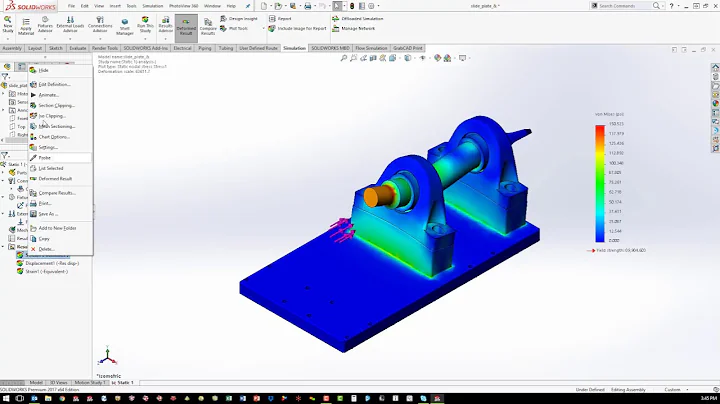Choose List Selected in the context menu

tap(60, 168)
